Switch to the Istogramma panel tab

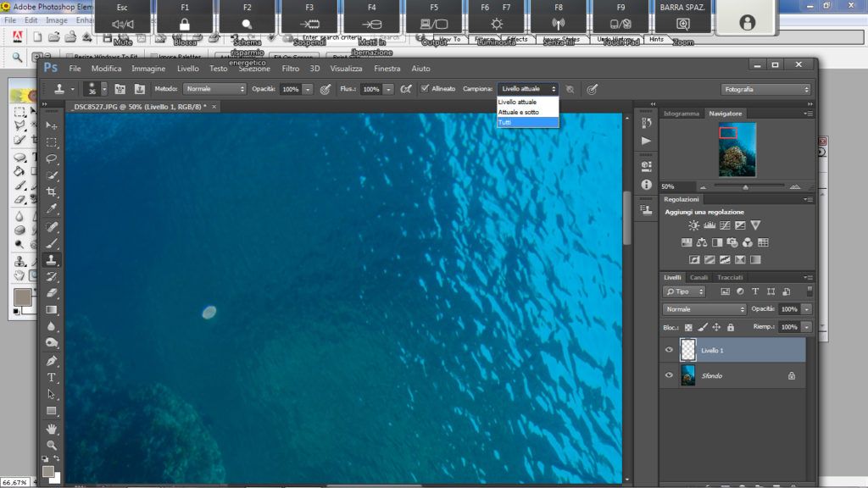point(682,113)
